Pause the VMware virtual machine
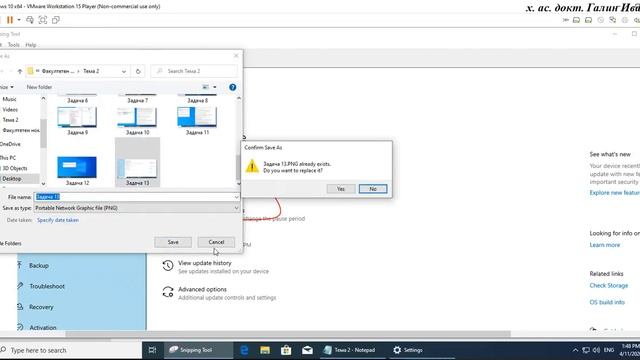 point(10,20)
